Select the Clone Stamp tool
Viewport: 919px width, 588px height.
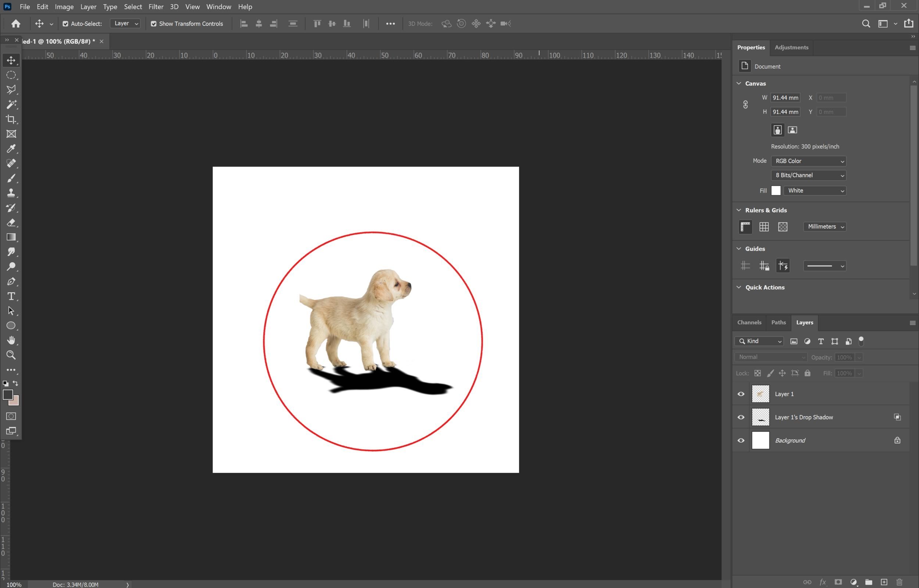[x=11, y=193]
